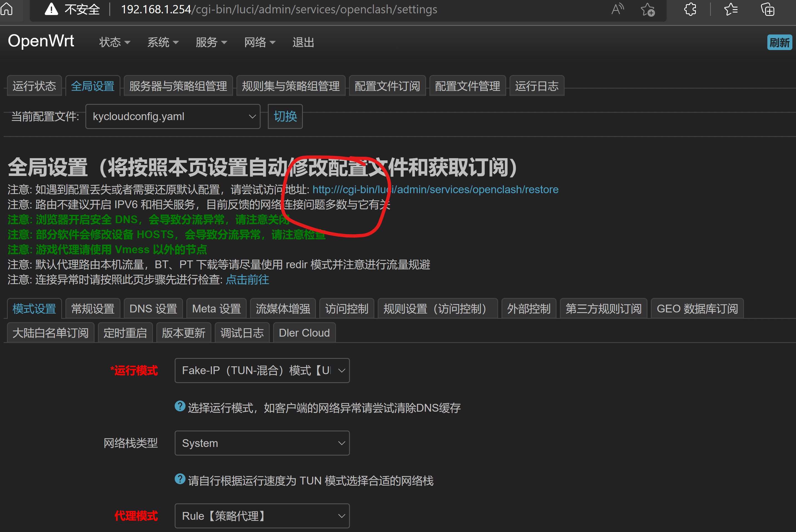796x532 pixels.
Task: Open 常规设置 settings tab
Action: [x=93, y=309]
